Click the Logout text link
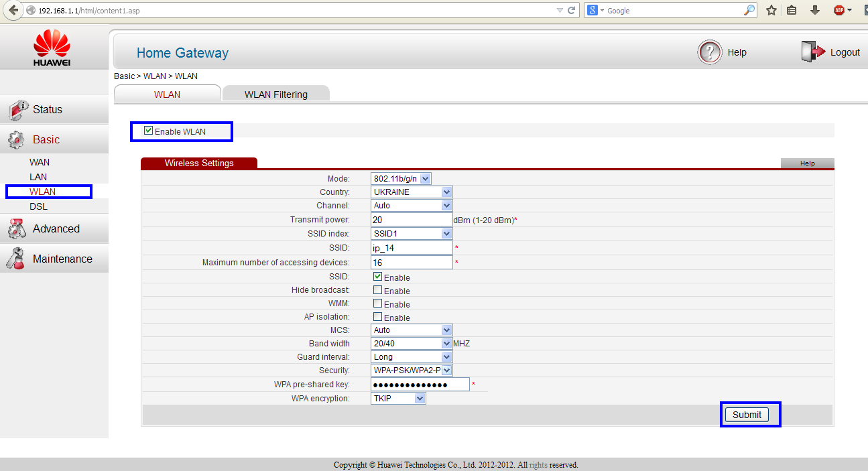 (x=845, y=52)
